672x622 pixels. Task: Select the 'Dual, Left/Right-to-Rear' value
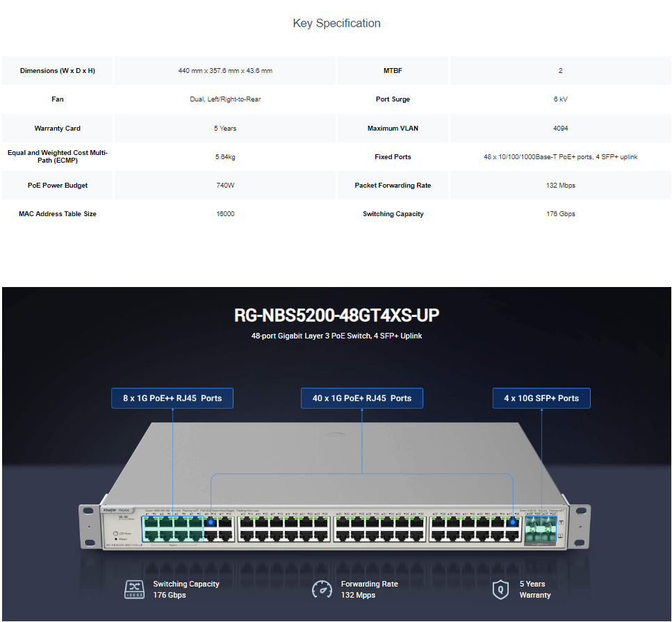point(225,99)
